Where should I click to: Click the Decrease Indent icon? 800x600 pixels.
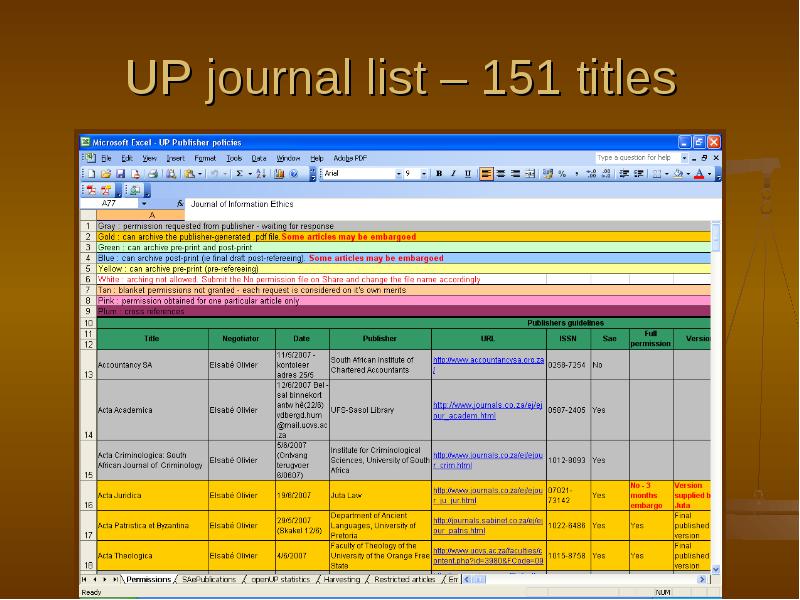[623, 174]
